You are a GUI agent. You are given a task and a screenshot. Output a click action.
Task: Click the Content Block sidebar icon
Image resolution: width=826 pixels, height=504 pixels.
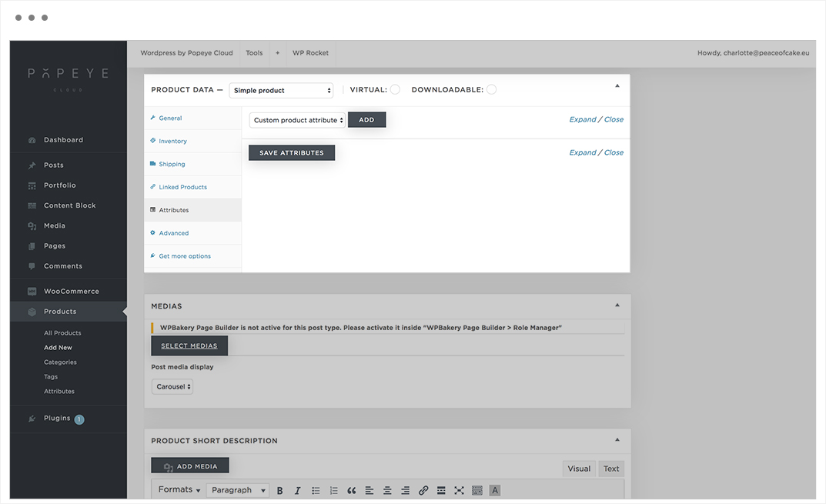[x=32, y=206]
